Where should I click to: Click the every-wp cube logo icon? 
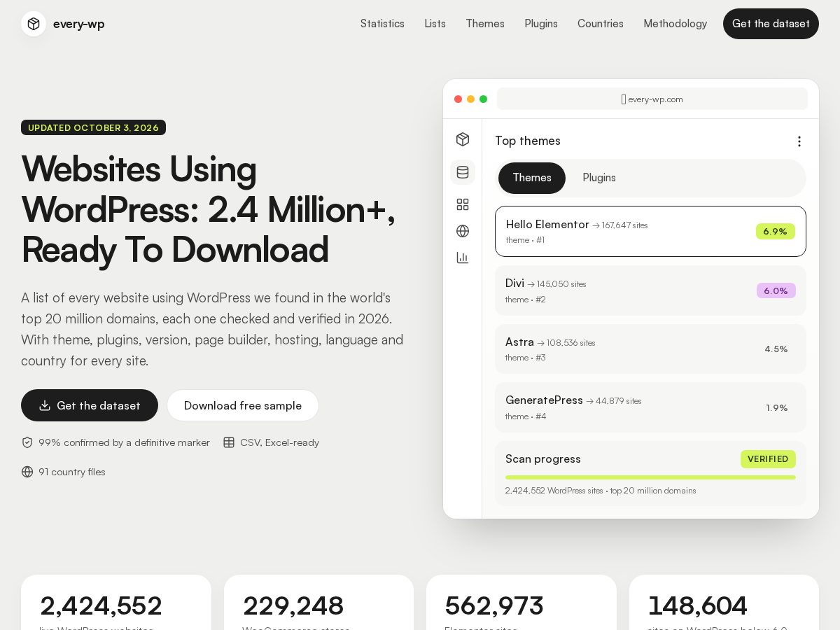click(x=34, y=24)
